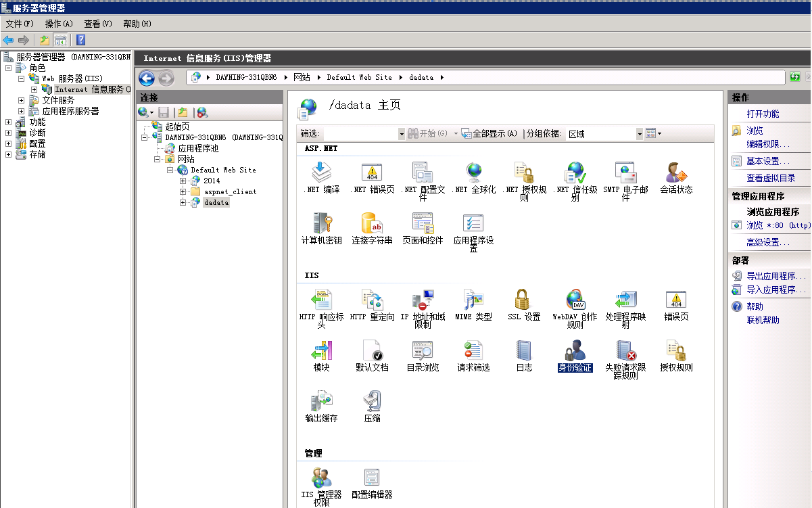Open the 失败请求跟踪规则 icon
The image size is (812, 508).
[625, 359]
